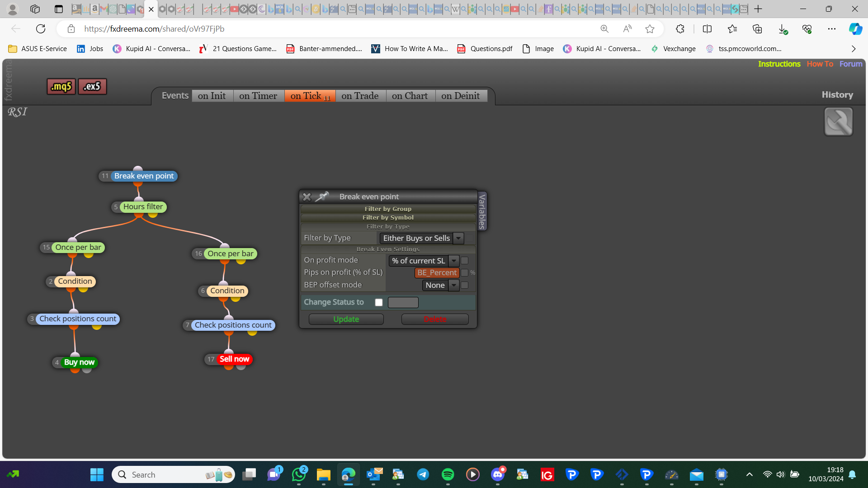The width and height of the screenshot is (868, 488).
Task: Open BEP offset mode dropdown
Action: pyautogui.click(x=441, y=285)
